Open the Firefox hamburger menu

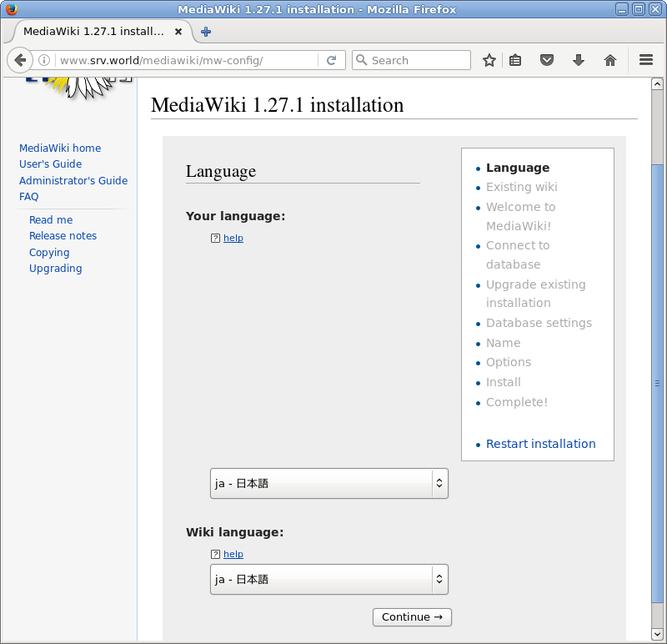click(x=645, y=60)
